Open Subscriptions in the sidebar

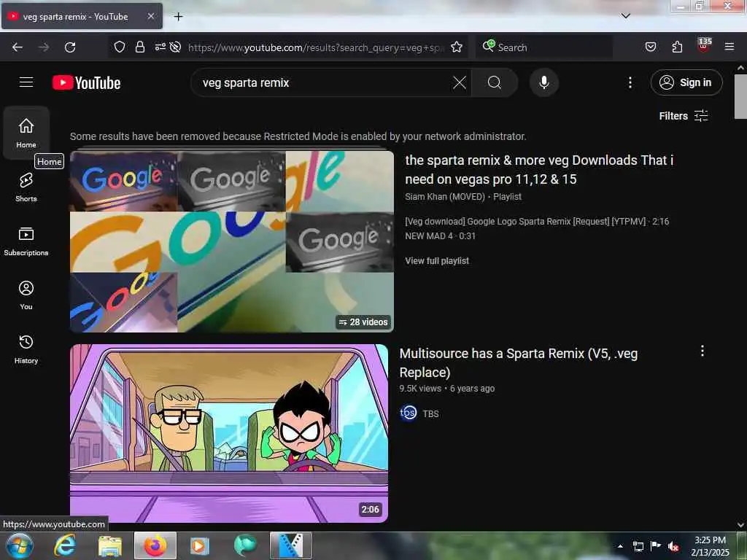[26, 241]
